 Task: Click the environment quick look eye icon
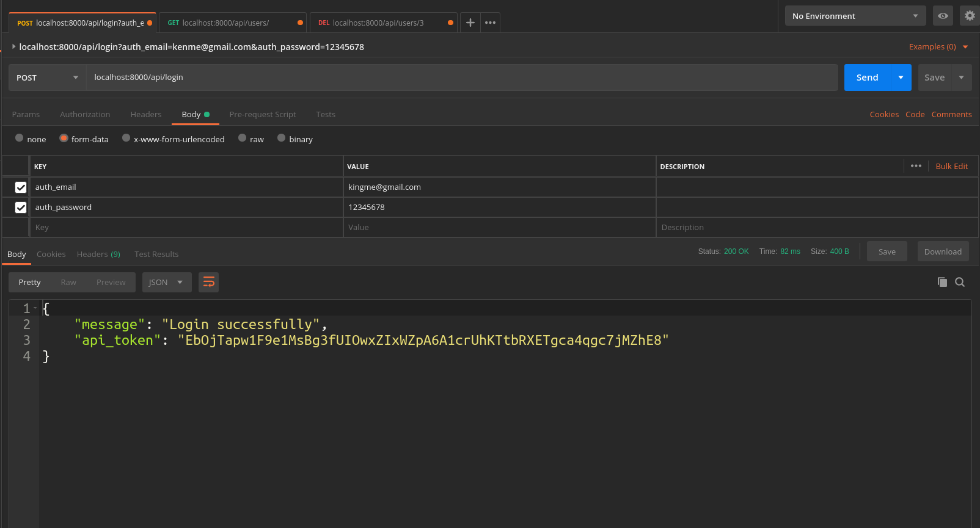pyautogui.click(x=943, y=16)
